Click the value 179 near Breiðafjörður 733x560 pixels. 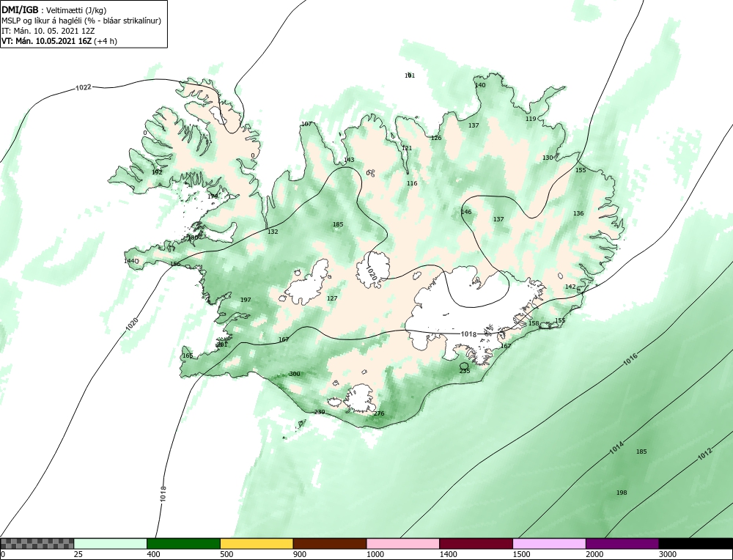pos(213,196)
